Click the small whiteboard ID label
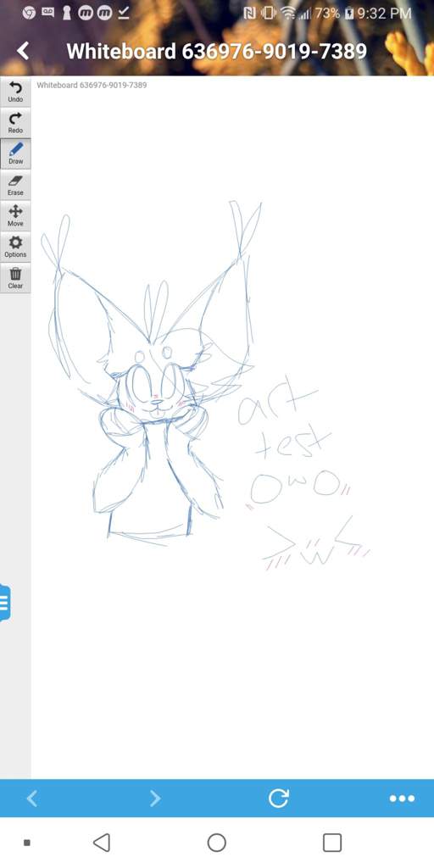This screenshot has height=868, width=434. point(92,86)
